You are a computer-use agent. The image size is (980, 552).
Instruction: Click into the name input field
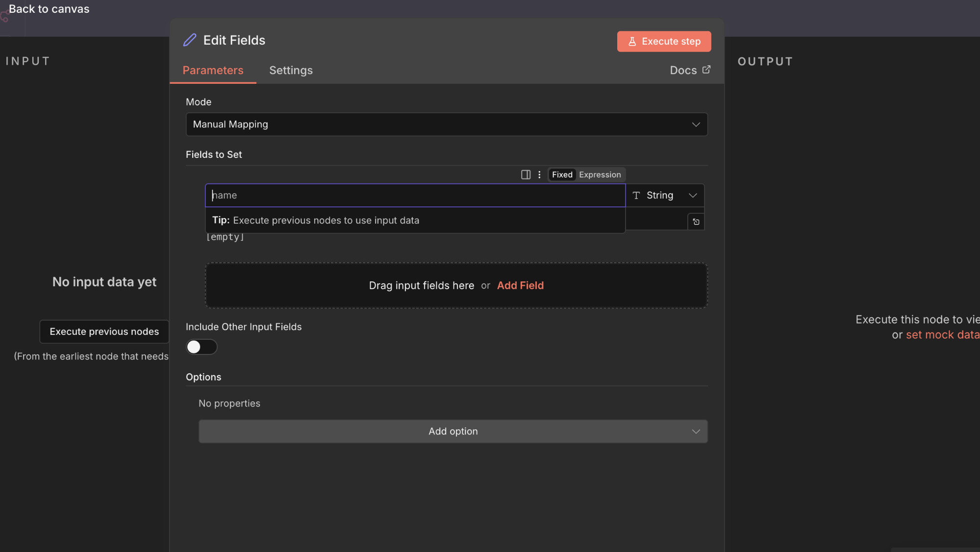415,196
